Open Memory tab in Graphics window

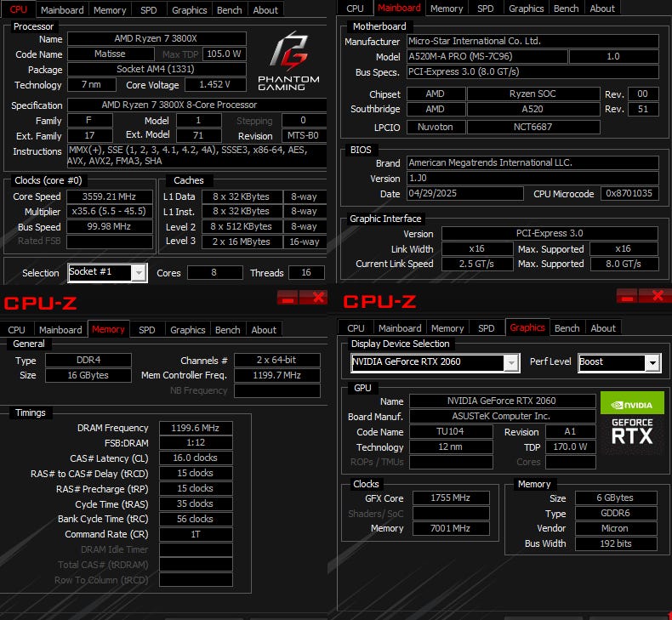point(447,328)
